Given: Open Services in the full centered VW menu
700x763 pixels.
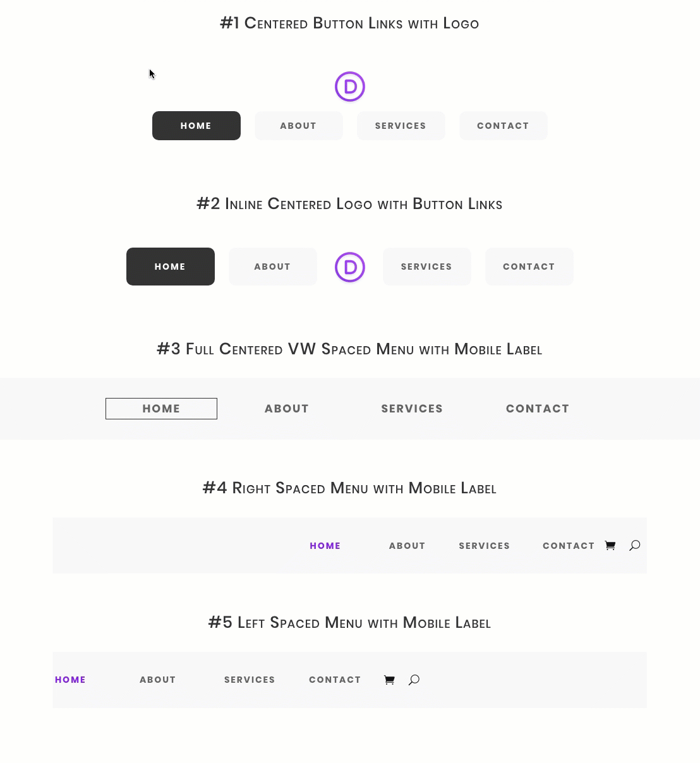Looking at the screenshot, I should coord(412,409).
